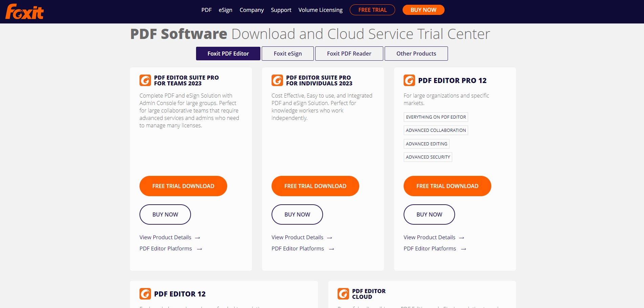The height and width of the screenshot is (308, 644).
Task: Click the PDF EDITOR 12 heading
Action: pyautogui.click(x=180, y=294)
